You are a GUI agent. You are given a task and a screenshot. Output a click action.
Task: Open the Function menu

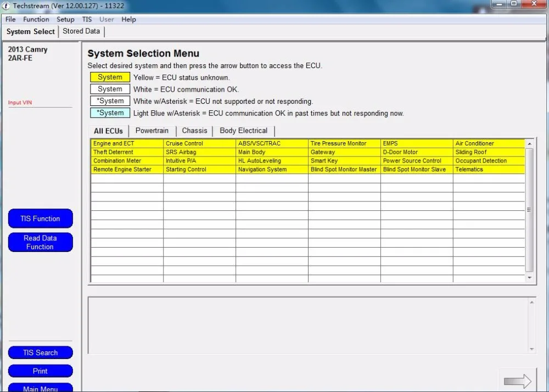(x=36, y=19)
